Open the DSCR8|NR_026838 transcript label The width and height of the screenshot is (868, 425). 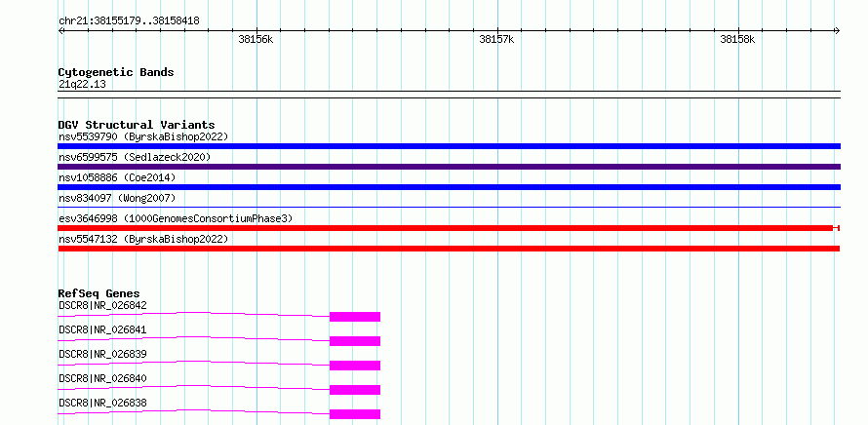[x=102, y=403]
